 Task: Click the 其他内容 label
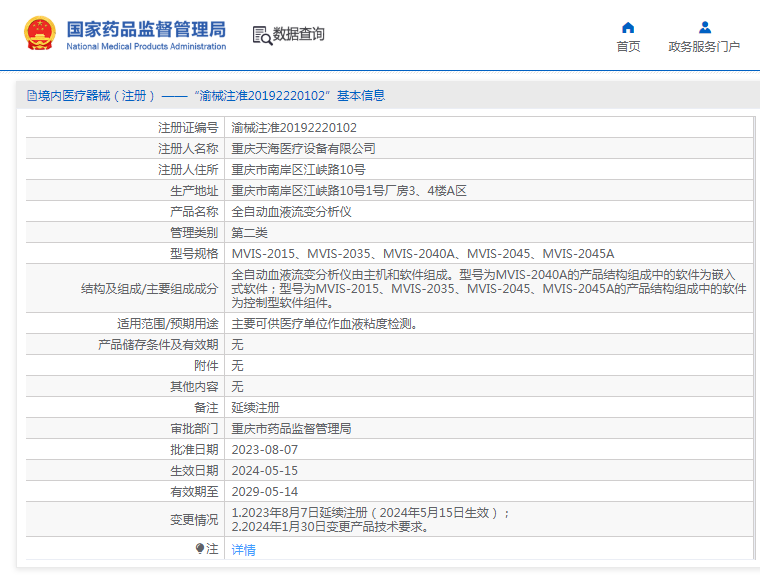point(194,387)
